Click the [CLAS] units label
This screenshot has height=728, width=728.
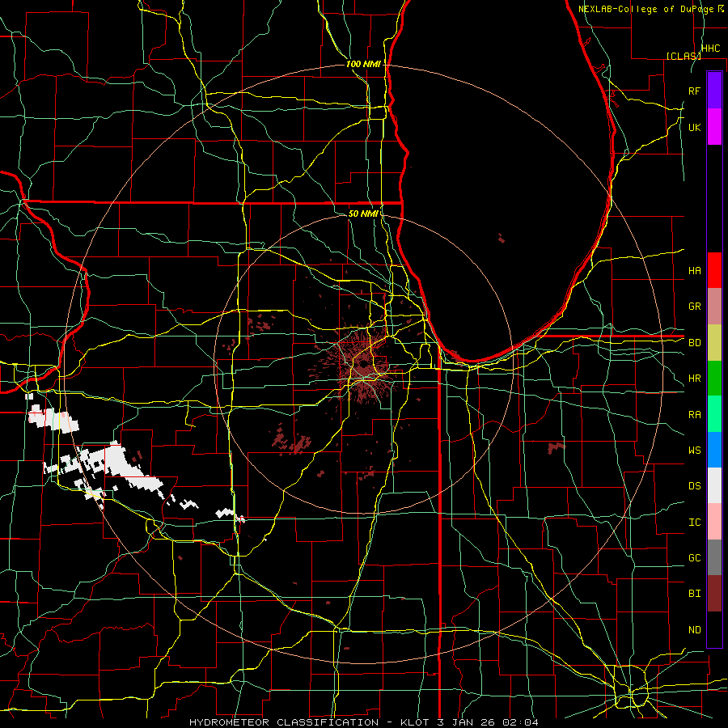click(x=684, y=56)
